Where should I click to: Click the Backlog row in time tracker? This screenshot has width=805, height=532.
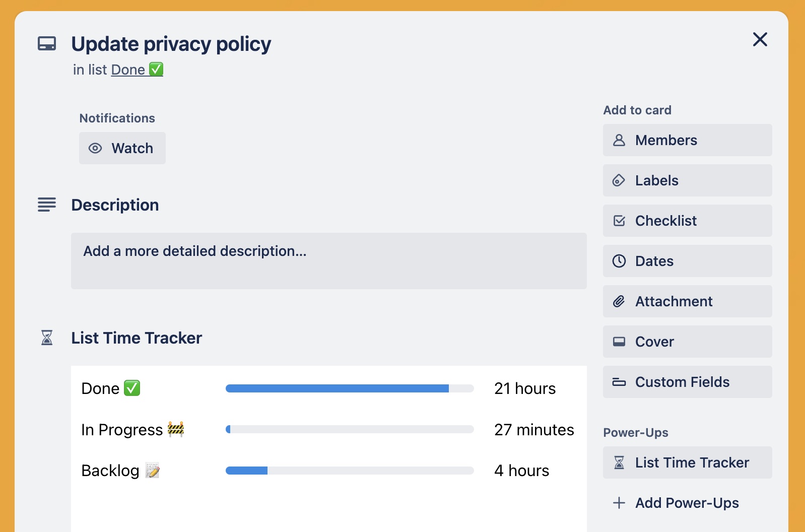(x=120, y=471)
